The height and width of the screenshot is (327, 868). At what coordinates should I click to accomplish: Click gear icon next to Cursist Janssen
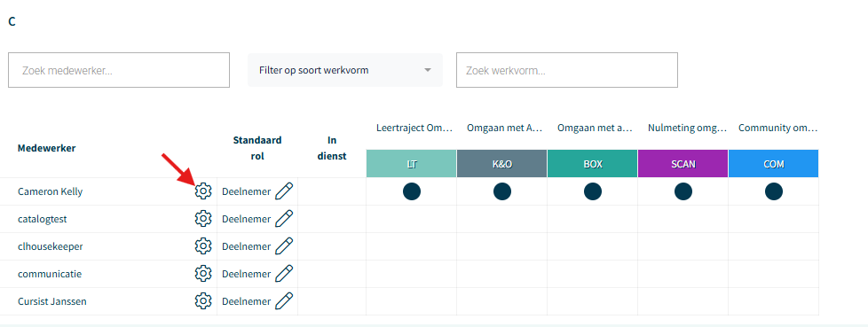203,301
